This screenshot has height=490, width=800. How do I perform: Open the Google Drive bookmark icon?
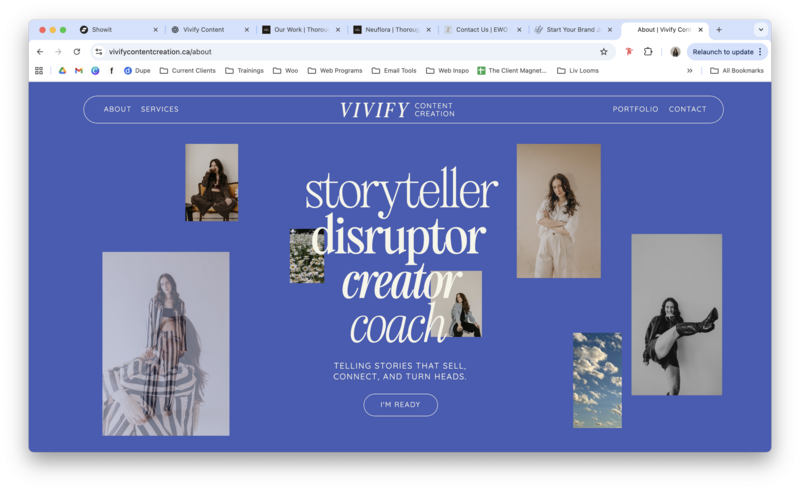[x=62, y=70]
